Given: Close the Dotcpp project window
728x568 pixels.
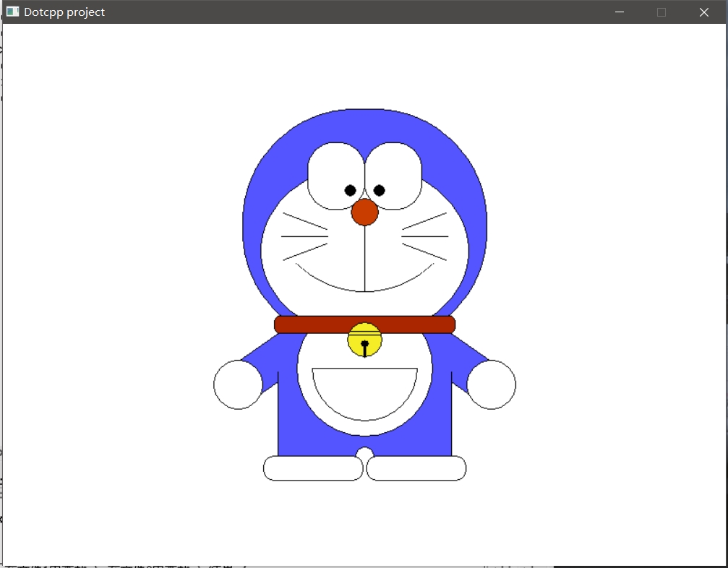Looking at the screenshot, I should pos(703,12).
